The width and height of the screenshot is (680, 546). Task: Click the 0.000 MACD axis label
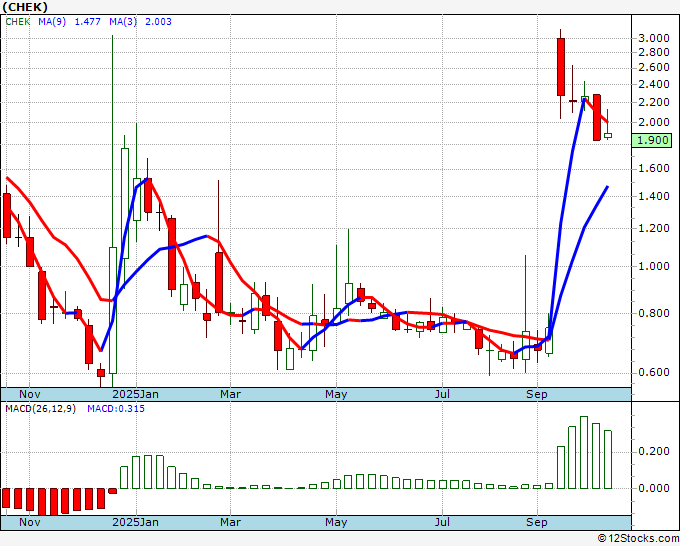point(654,488)
